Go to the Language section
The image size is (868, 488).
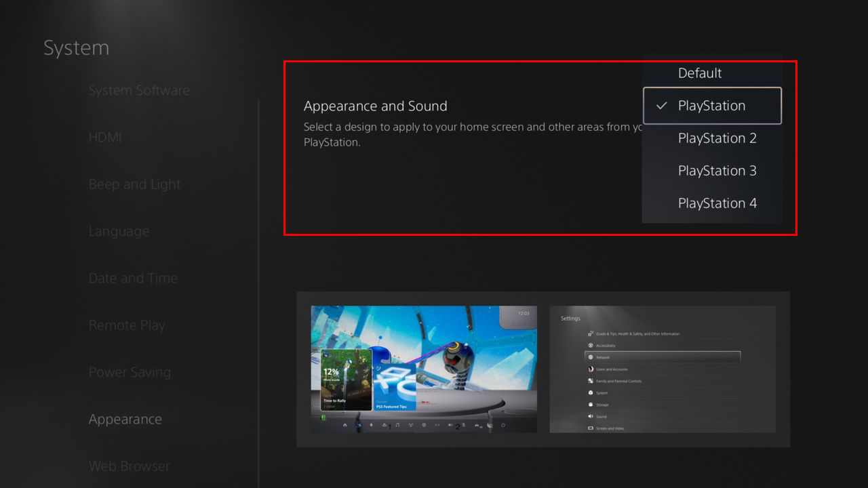point(119,231)
